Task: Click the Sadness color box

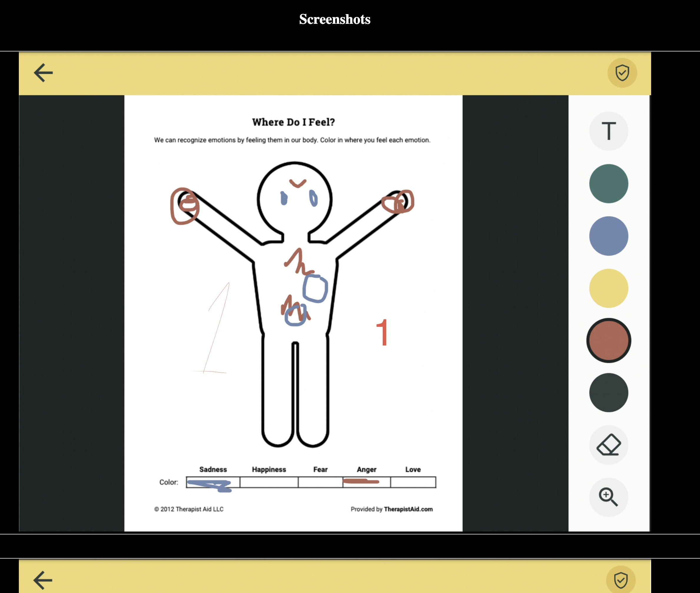Action: coord(213,482)
